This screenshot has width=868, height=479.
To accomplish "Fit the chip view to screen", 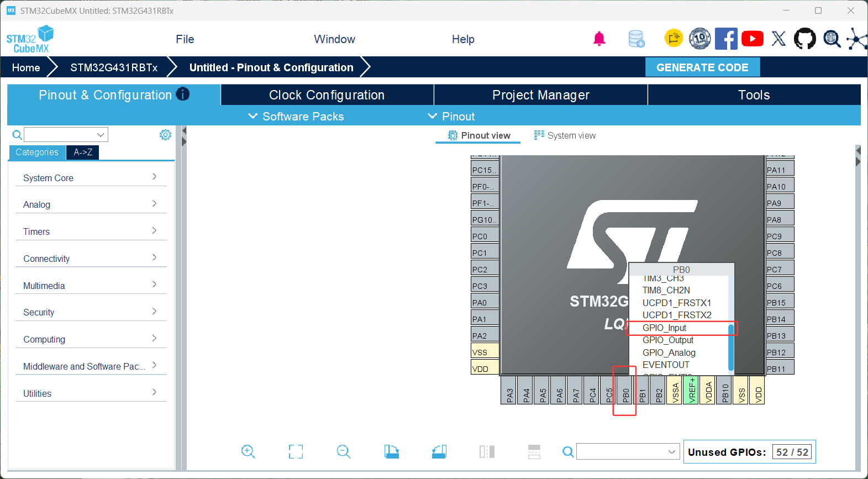I will 296,452.
